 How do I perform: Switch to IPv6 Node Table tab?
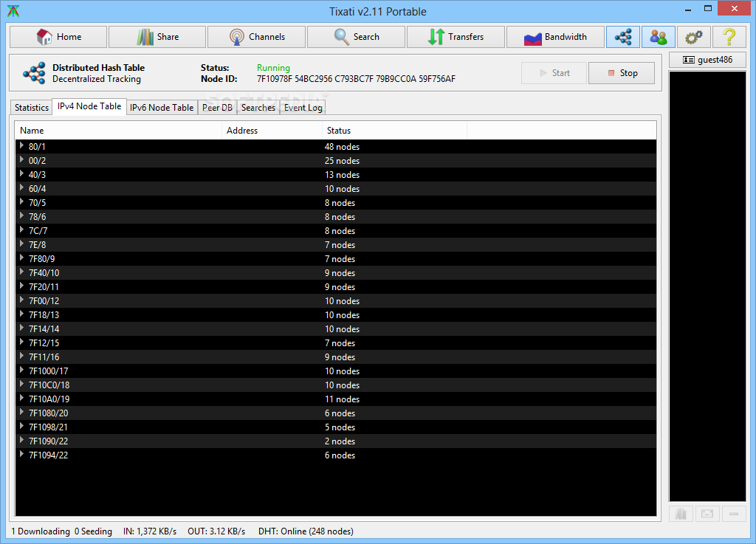tap(162, 108)
